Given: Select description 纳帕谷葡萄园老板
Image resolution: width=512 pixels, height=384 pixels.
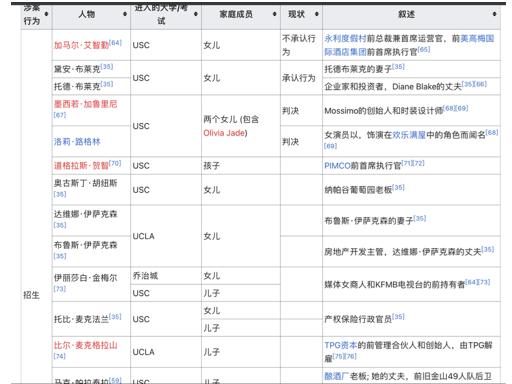Looking at the screenshot, I should click(x=358, y=190).
